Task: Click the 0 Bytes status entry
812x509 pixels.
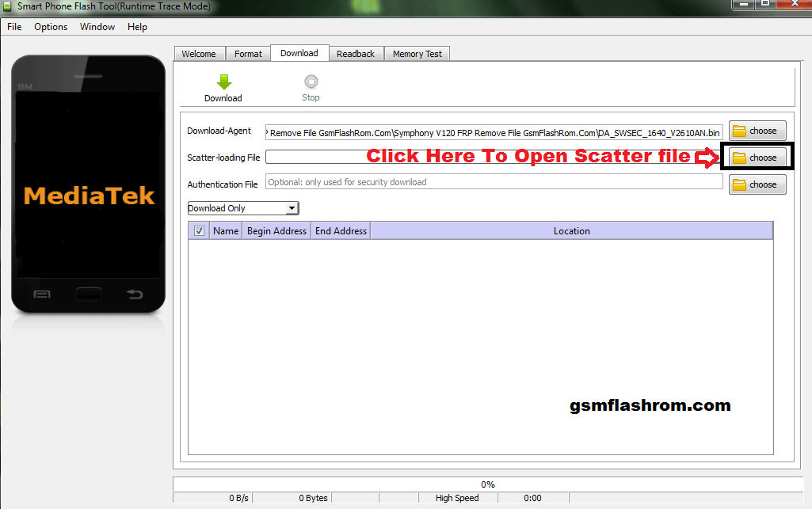Action: (x=292, y=498)
